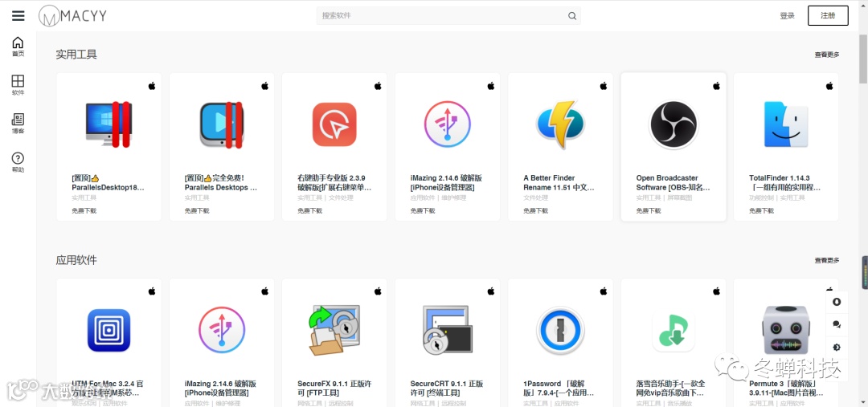Open 博客 blog in sidebar
868x407 pixels.
point(18,124)
